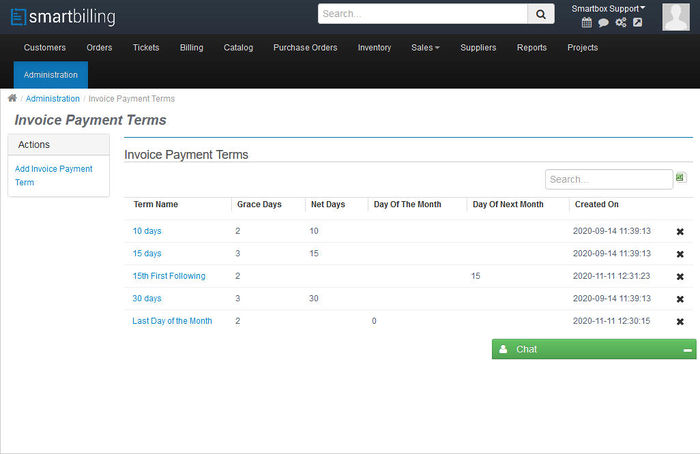Click the person icon on Chat bar
This screenshot has width=700, height=454.
503,349
